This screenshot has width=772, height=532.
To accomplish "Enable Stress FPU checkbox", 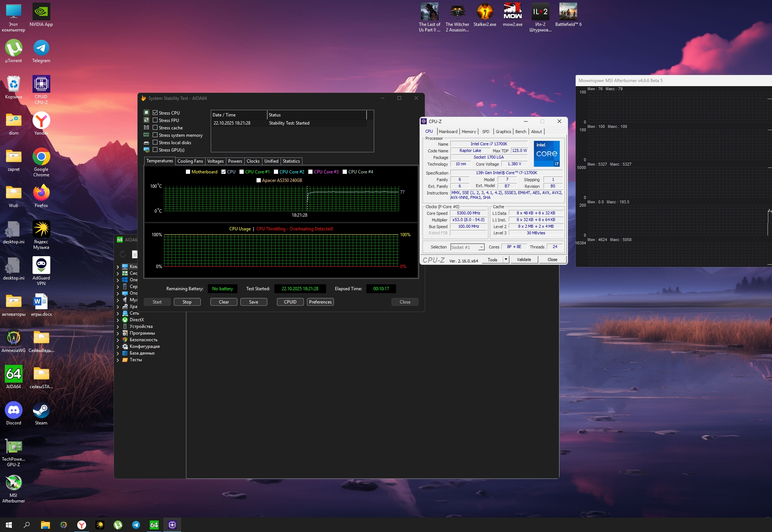I will point(155,120).
